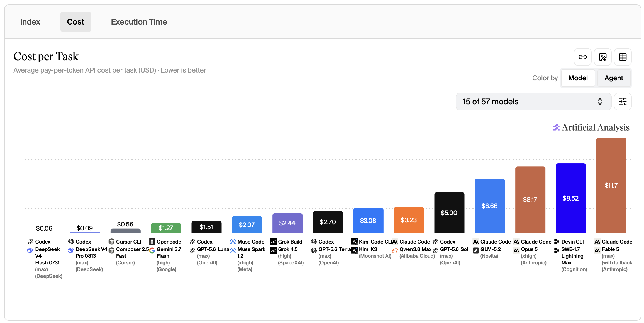
Task: Click the (Novita) provider label
Action: (x=489, y=256)
